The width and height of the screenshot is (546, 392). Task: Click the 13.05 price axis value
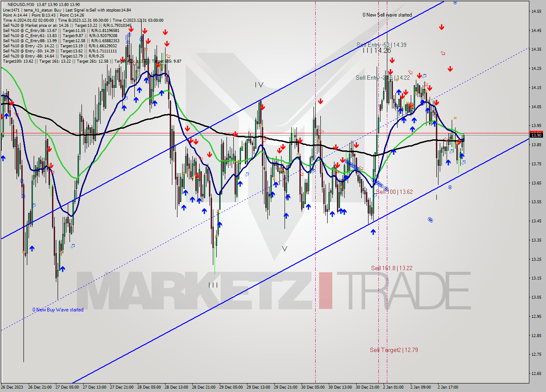coord(537,297)
